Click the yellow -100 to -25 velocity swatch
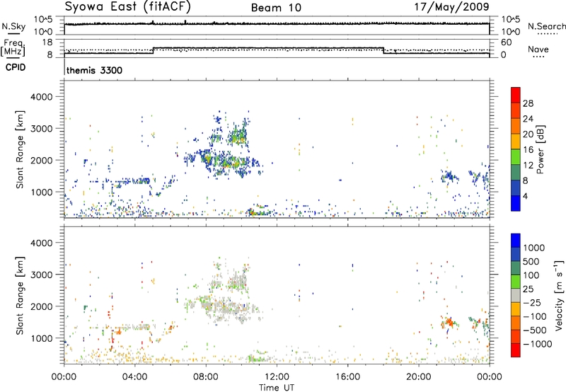This screenshot has height=392, width=566. click(x=516, y=309)
